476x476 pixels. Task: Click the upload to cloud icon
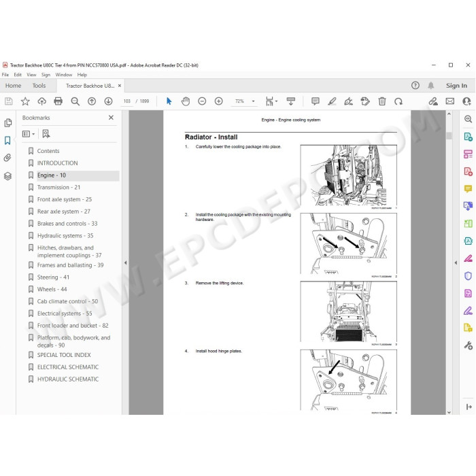(x=41, y=101)
